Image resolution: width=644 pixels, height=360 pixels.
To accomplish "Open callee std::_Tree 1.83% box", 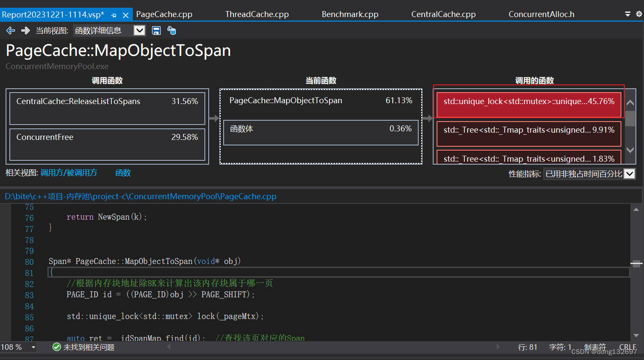I will coord(529,157).
